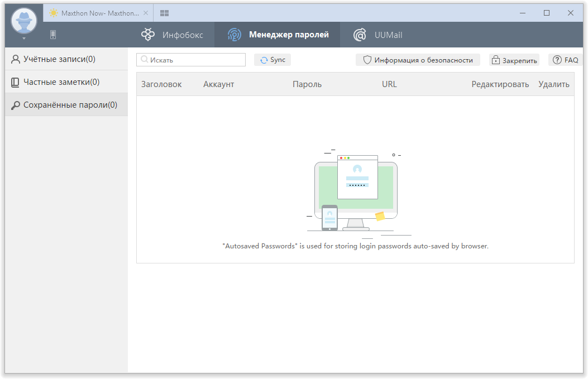Image resolution: width=588 pixels, height=379 pixels.
Task: Open Учётные записи(0) in sidebar
Action: coord(66,59)
